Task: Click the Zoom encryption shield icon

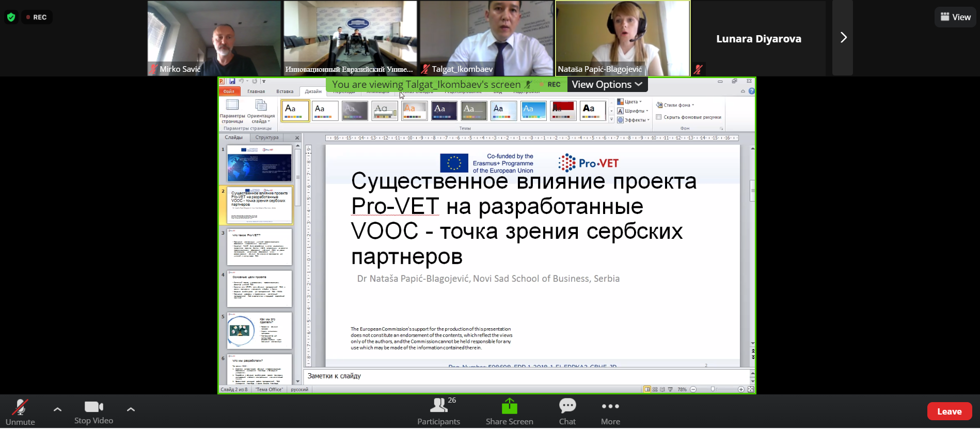Action: point(11,17)
